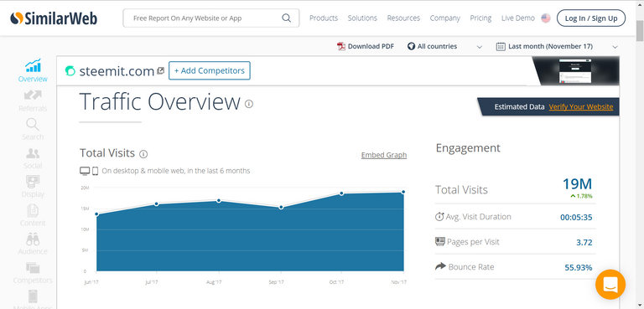Click the 19M total visits value
The image size is (644, 309).
pyautogui.click(x=577, y=184)
